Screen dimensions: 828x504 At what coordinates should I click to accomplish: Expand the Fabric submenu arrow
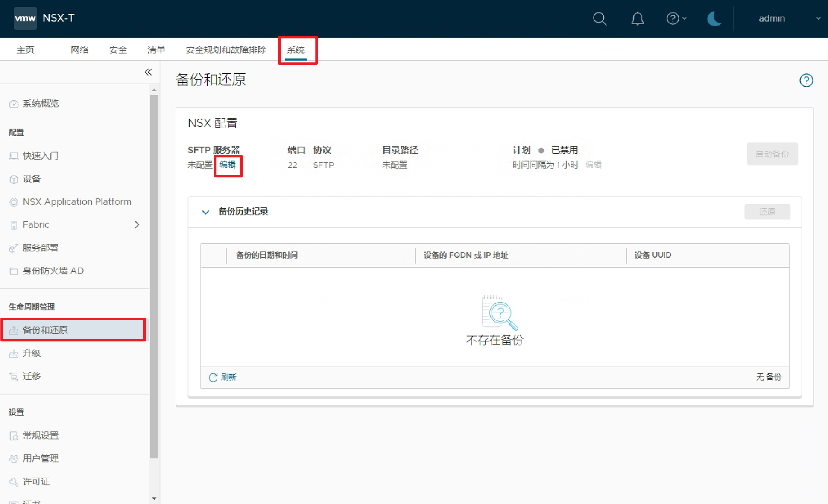(137, 224)
